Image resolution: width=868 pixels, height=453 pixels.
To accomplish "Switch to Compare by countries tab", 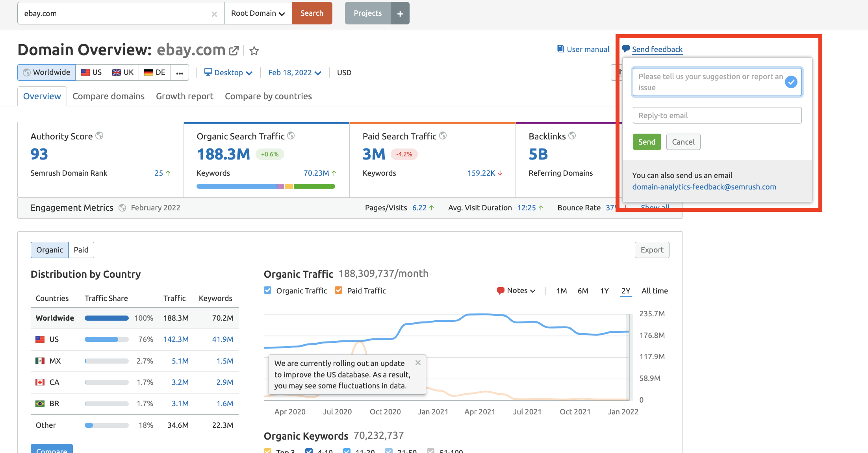I will (268, 96).
